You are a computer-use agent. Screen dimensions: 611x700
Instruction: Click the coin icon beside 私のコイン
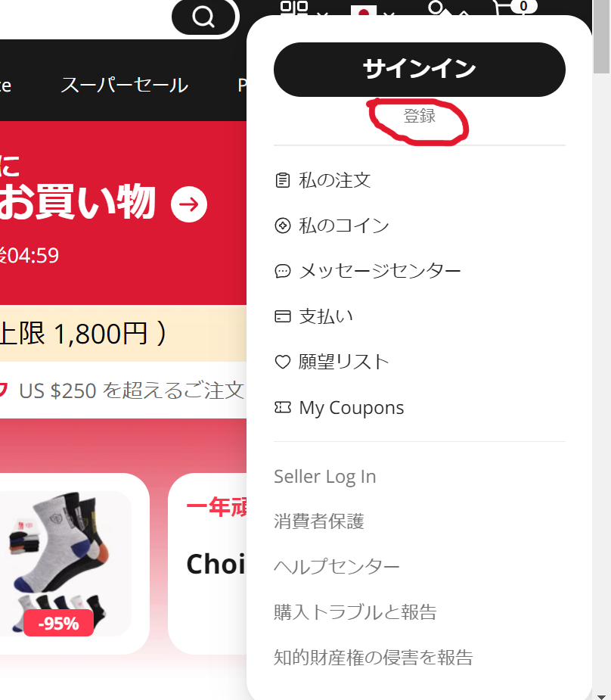[x=283, y=226]
